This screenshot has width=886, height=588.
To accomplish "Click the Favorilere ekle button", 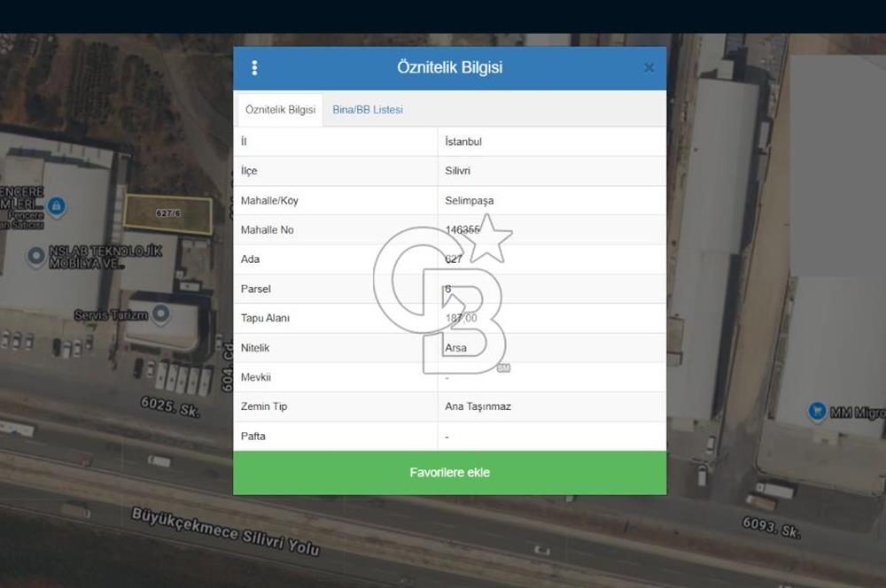I will click(x=450, y=473).
